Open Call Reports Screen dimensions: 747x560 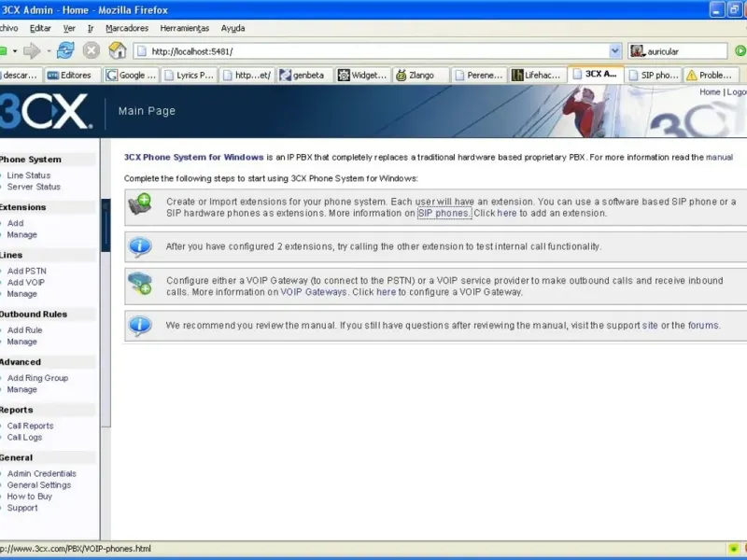point(30,426)
